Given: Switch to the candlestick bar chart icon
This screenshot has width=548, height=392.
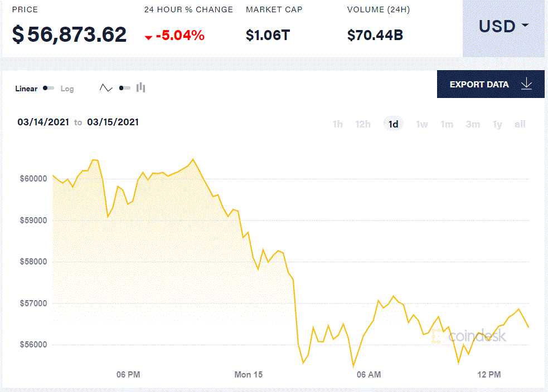Looking at the screenshot, I should [140, 87].
